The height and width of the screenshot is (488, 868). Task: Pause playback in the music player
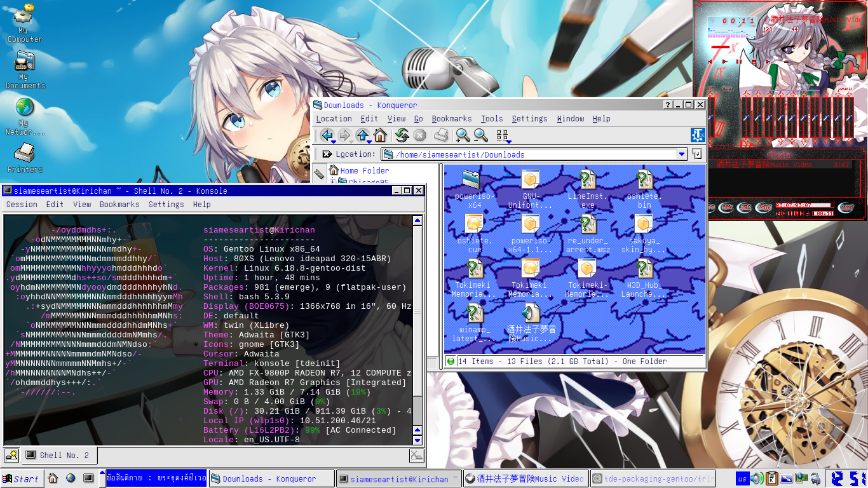[x=738, y=62]
